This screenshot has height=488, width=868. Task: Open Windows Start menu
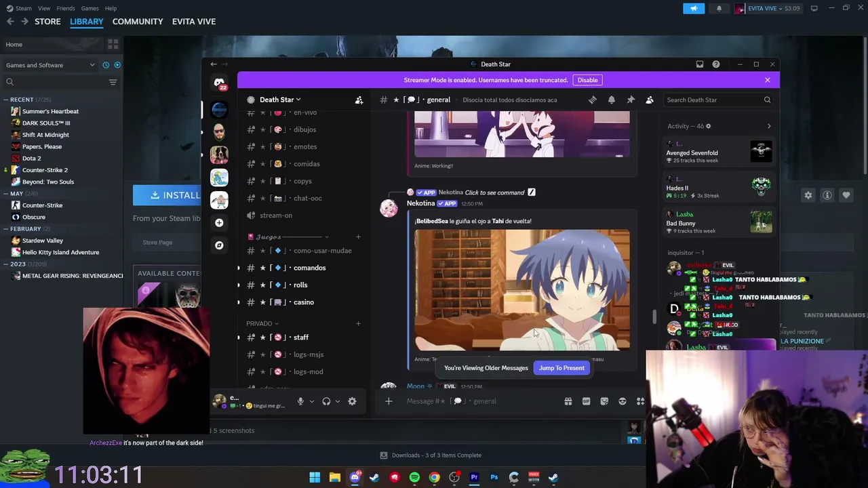pyautogui.click(x=315, y=477)
